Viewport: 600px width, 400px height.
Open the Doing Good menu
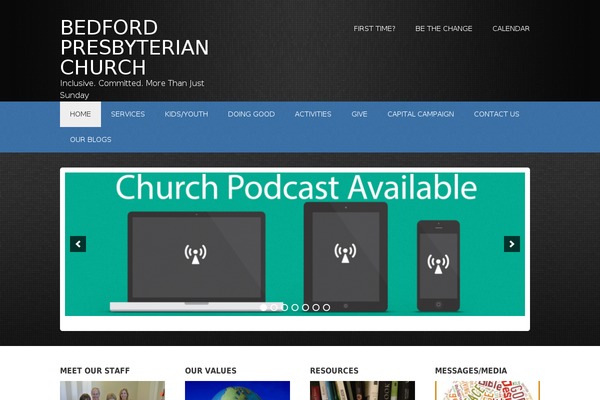click(251, 114)
